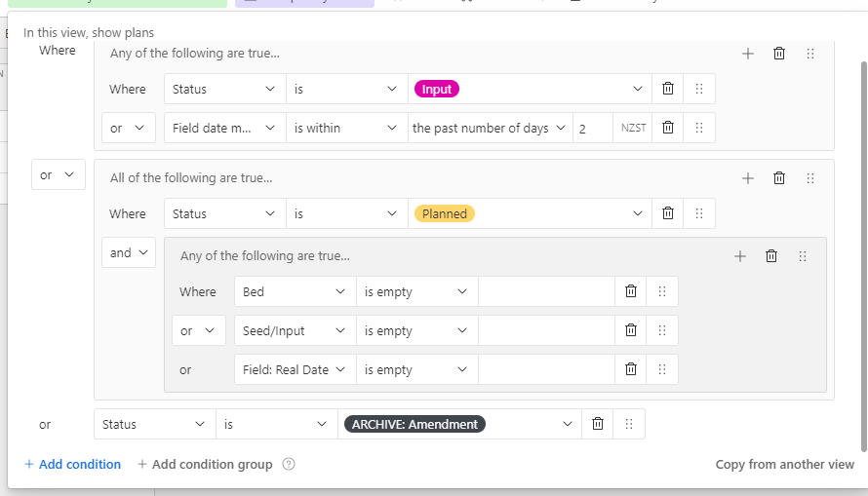Image resolution: width=868 pixels, height=496 pixels.
Task: Click drag handle of Field date row
Action: [x=699, y=128]
